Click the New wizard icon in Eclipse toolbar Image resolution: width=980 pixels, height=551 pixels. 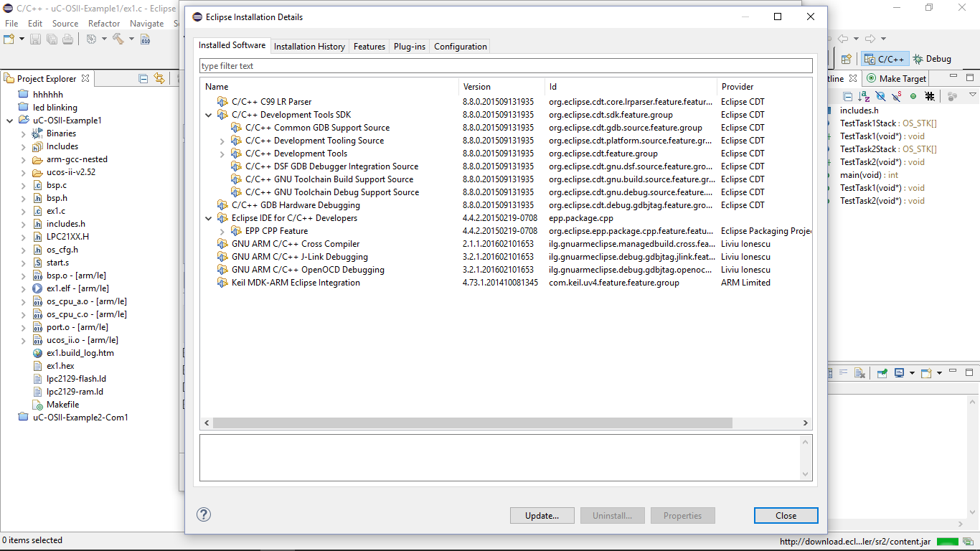click(10, 39)
